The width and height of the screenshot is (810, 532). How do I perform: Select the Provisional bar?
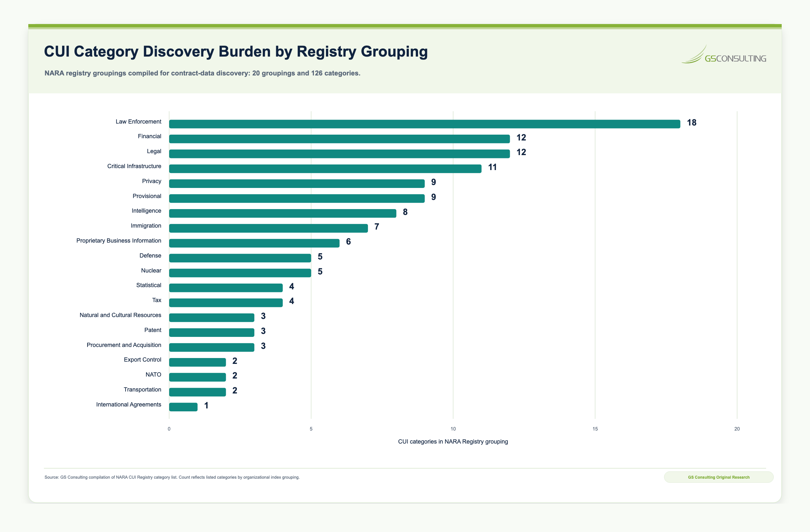(297, 198)
